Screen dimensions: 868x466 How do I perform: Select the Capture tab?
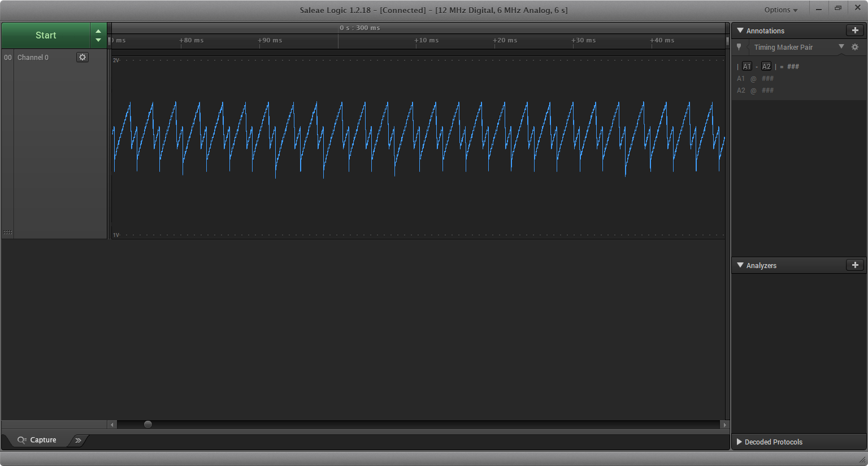tap(37, 440)
